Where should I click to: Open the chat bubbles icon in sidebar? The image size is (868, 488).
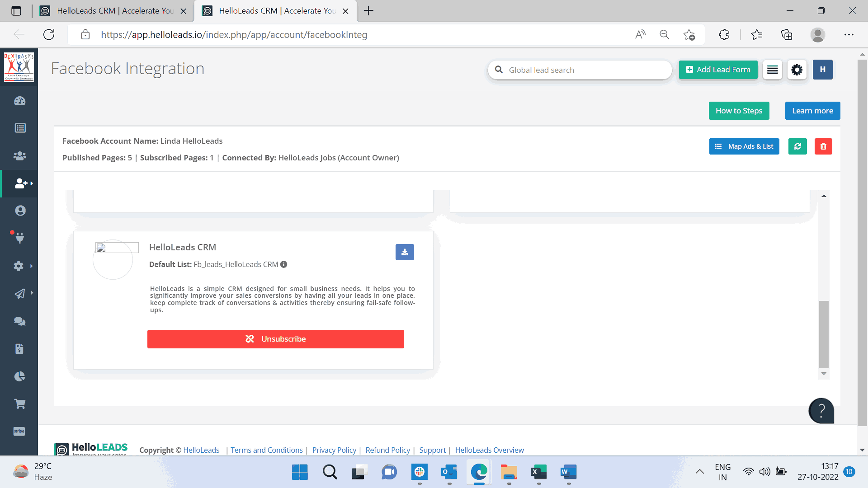20,321
